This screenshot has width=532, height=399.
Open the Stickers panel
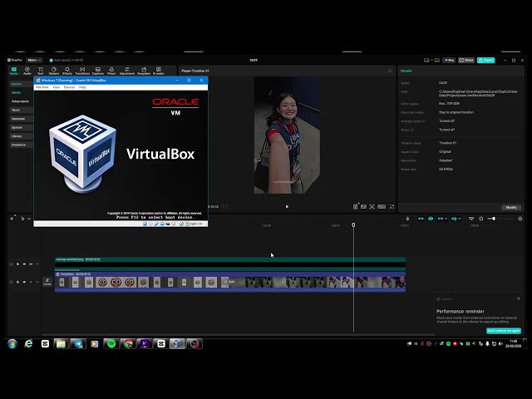53,71
